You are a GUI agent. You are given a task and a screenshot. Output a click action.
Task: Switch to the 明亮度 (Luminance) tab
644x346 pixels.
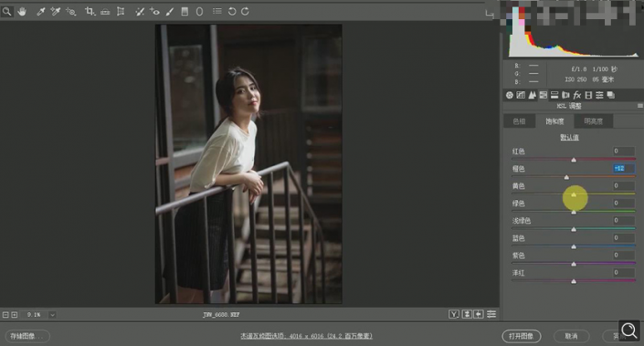[x=593, y=121]
